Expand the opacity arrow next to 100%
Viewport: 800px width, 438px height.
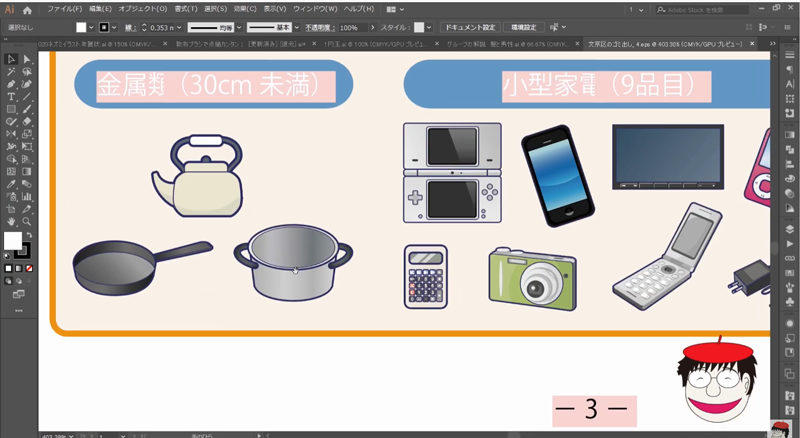click(x=372, y=28)
